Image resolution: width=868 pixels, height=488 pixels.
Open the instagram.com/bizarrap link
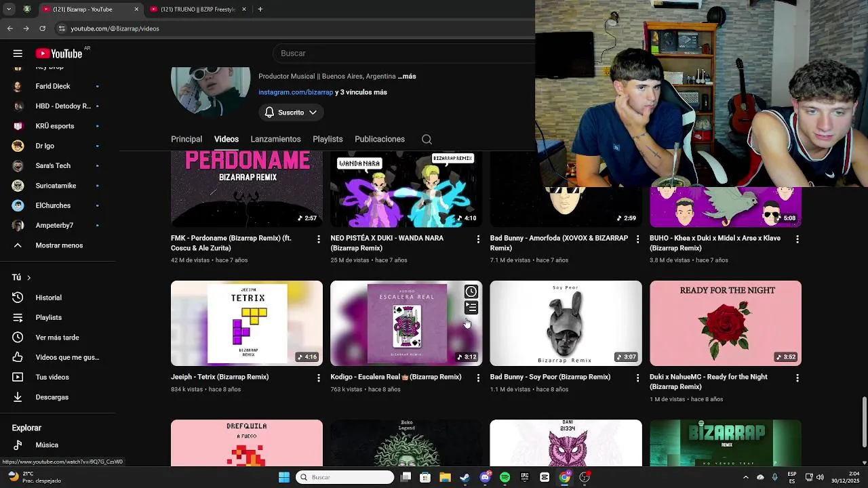point(296,92)
